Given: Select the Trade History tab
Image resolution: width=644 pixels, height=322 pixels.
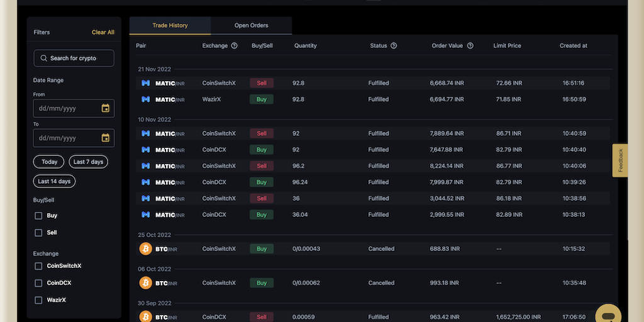Looking at the screenshot, I should (x=170, y=26).
